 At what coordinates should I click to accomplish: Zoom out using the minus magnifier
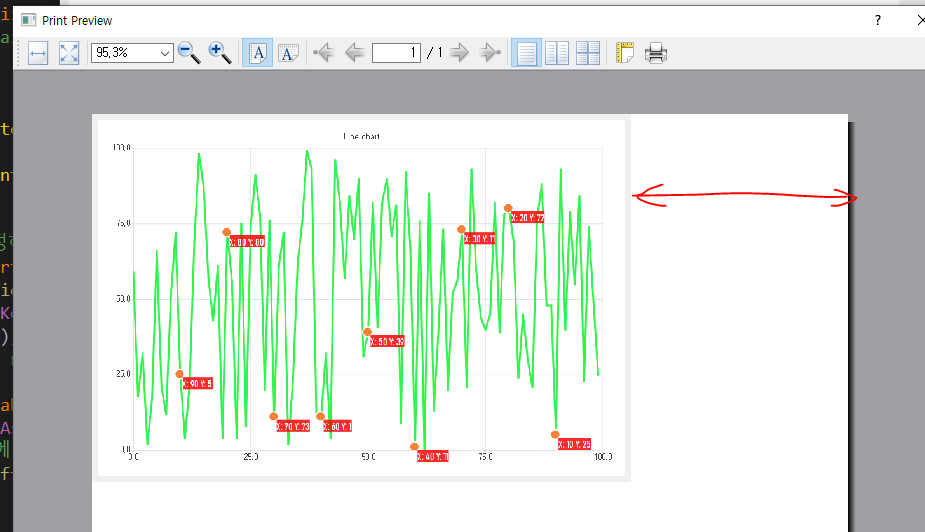(188, 53)
